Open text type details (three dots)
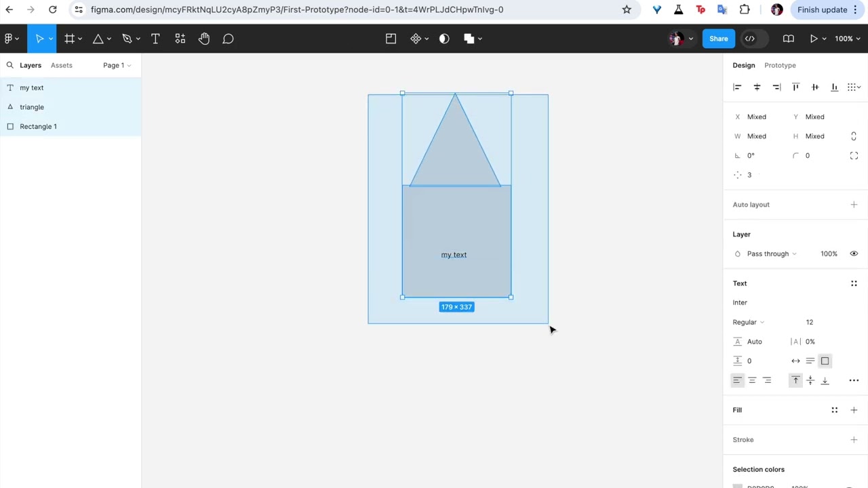 [854, 380]
